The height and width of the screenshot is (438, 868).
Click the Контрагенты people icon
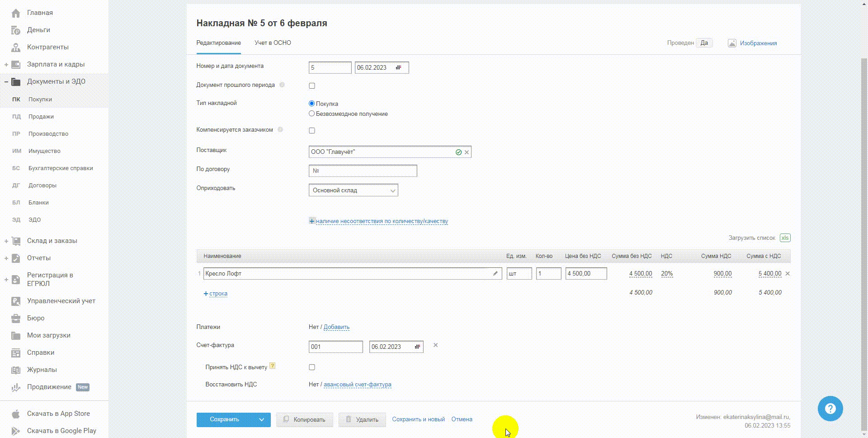coord(16,48)
